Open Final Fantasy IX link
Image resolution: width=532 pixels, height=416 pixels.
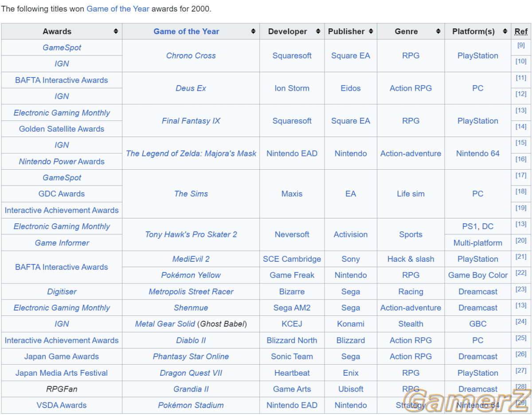click(191, 121)
